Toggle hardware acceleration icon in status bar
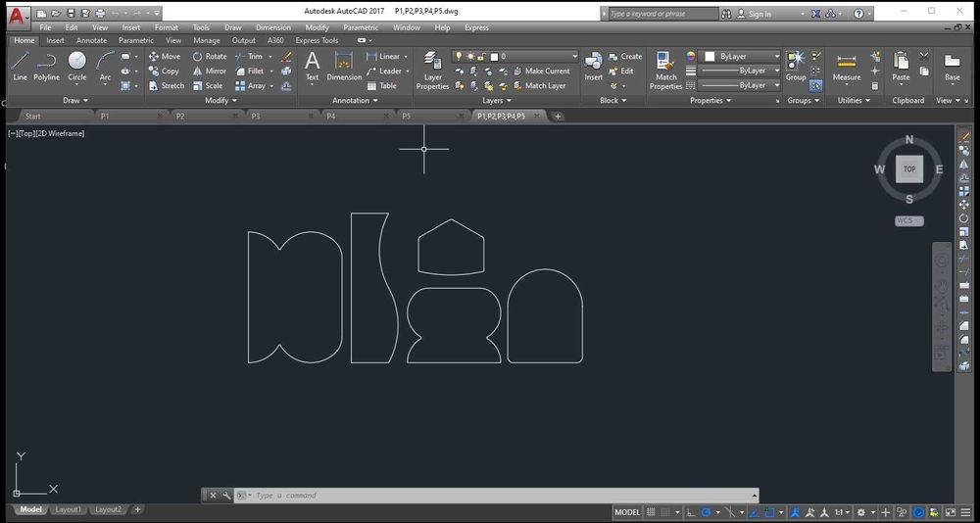980x523 pixels. 919,512
